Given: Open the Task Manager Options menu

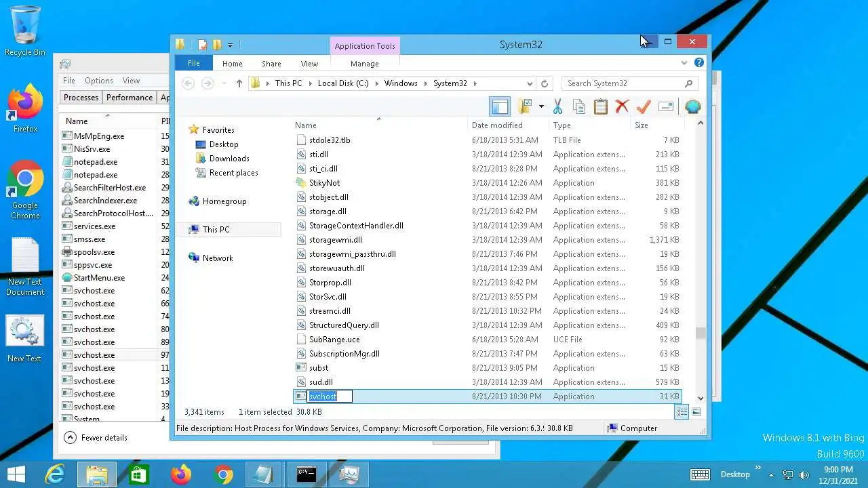Looking at the screenshot, I should (99, 81).
